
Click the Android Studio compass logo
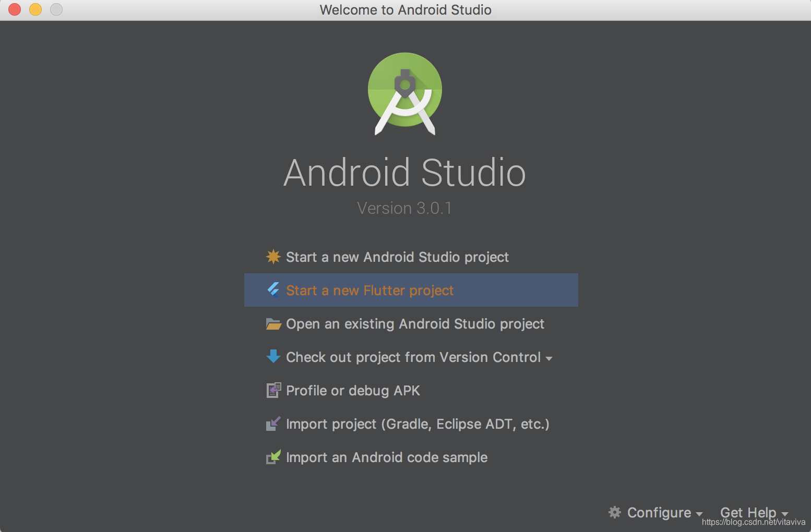point(405,94)
